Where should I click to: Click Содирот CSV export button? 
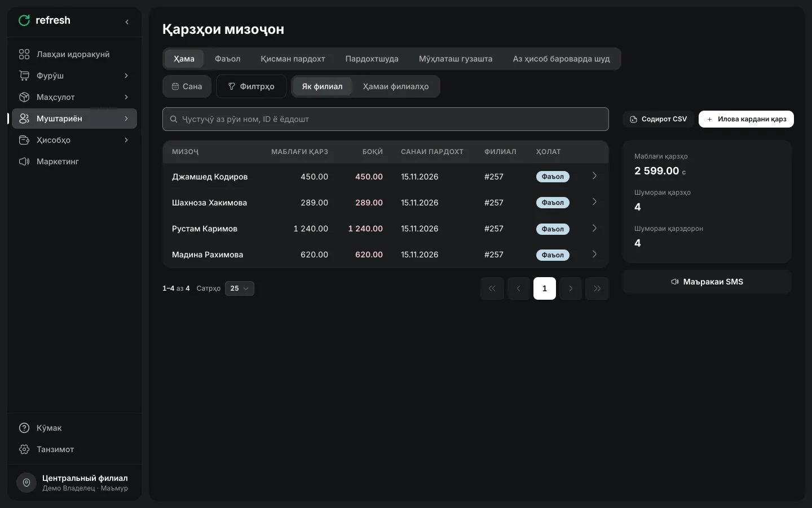(x=659, y=119)
